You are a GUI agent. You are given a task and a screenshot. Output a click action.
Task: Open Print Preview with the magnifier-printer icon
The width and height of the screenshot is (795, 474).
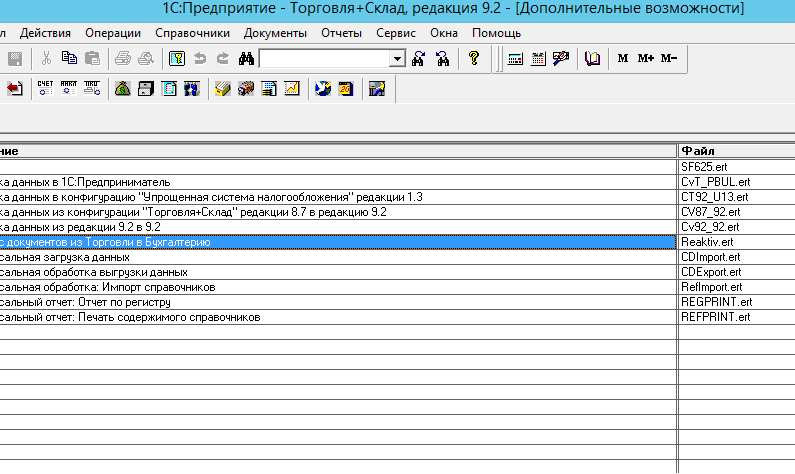146,58
